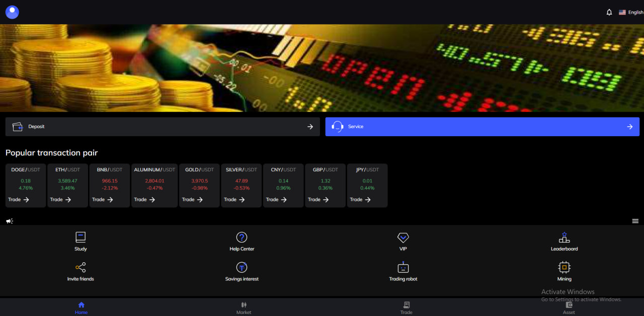
Task: Open the VIP diamond icon
Action: tap(403, 238)
